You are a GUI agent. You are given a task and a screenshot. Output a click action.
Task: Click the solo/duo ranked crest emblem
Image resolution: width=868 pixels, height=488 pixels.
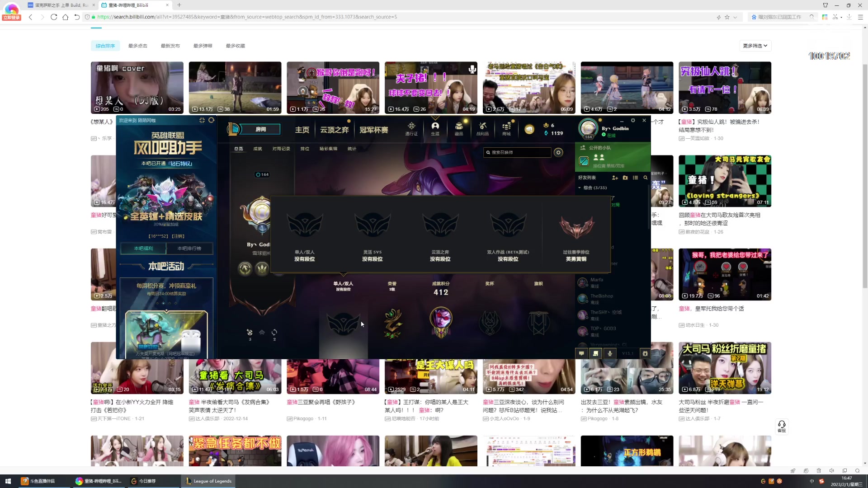[343, 324]
